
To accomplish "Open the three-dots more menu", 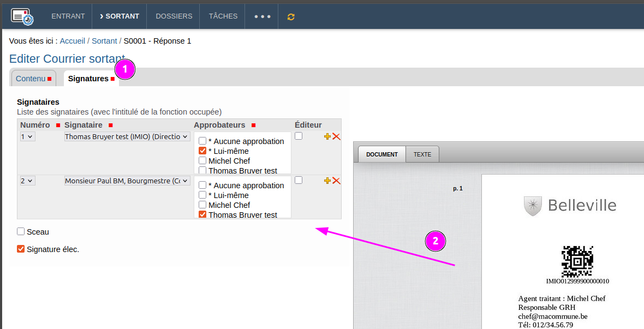I will click(262, 16).
